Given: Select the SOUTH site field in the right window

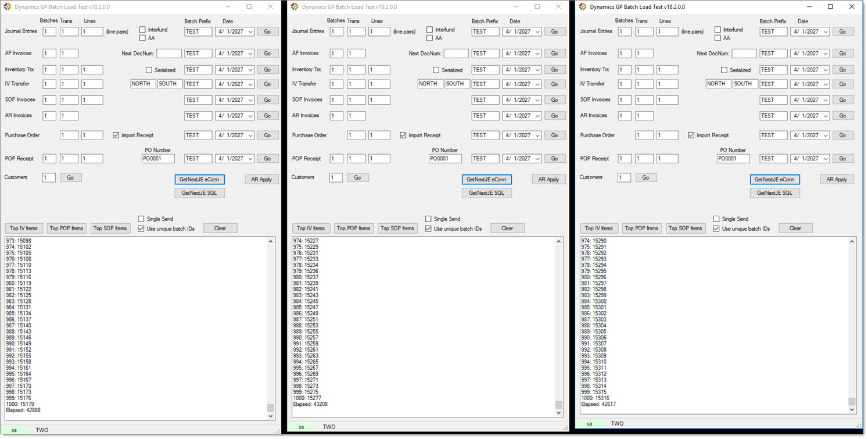Looking at the screenshot, I should [x=745, y=84].
